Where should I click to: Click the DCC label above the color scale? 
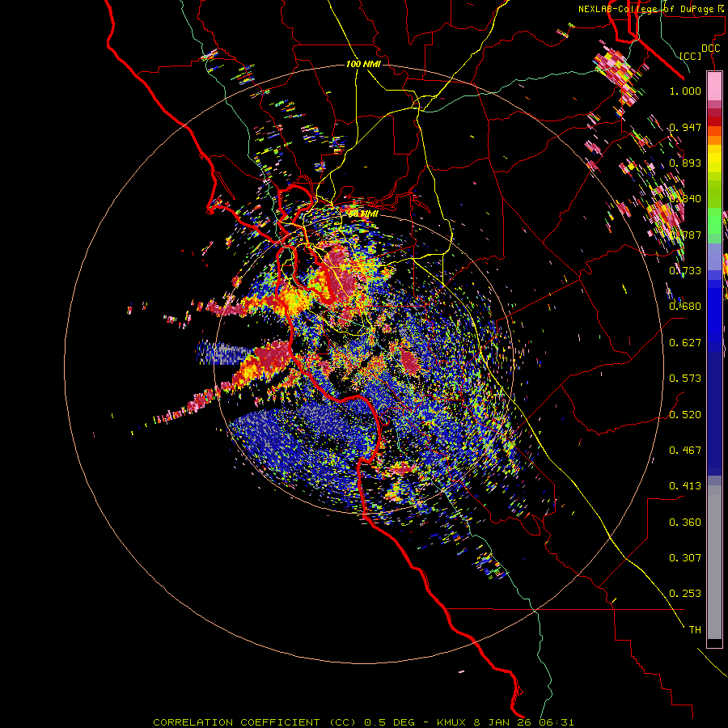(710, 48)
